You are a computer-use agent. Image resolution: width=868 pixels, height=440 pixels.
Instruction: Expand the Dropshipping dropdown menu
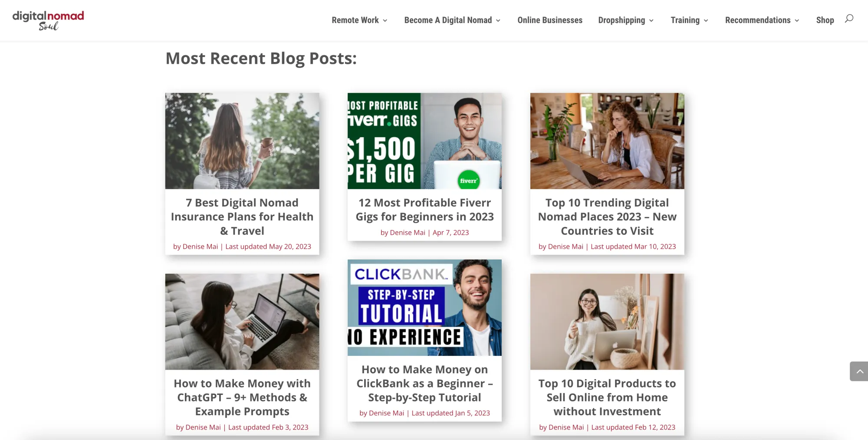(x=626, y=20)
